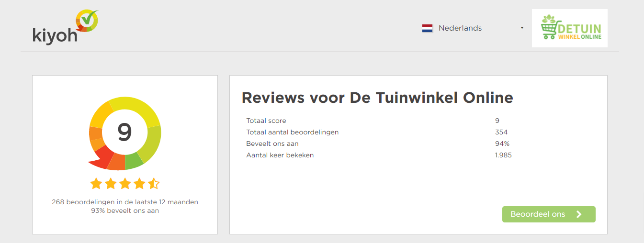Click the arrow chevron on Beoordeel ons
Viewport: 644px width, 243px height.
click(x=579, y=214)
